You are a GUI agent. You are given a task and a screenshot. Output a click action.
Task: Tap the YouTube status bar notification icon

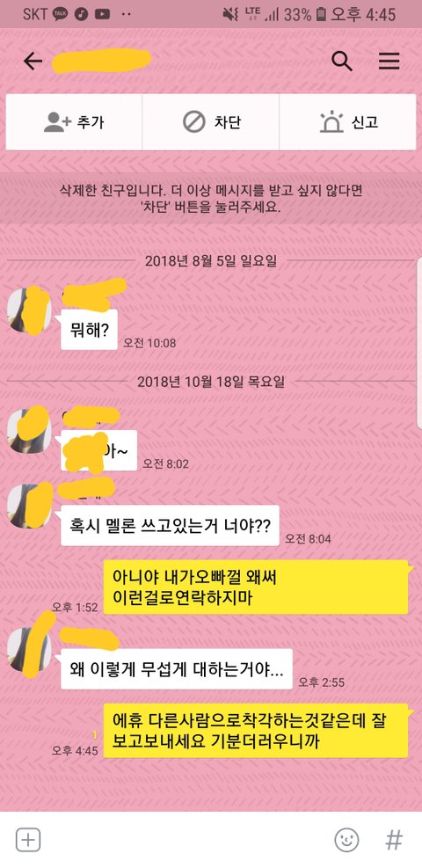(102, 14)
